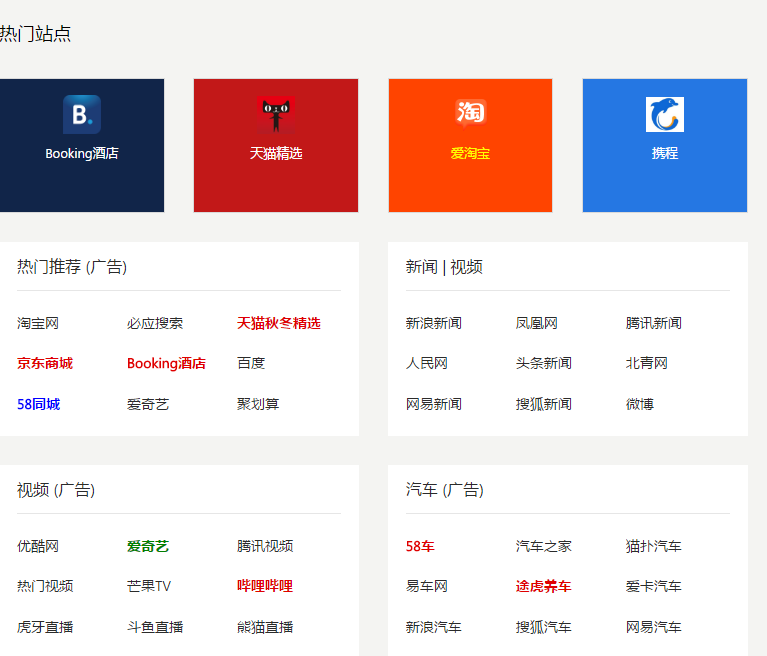Click the Tmall cat logo icon

pyautogui.click(x=276, y=114)
